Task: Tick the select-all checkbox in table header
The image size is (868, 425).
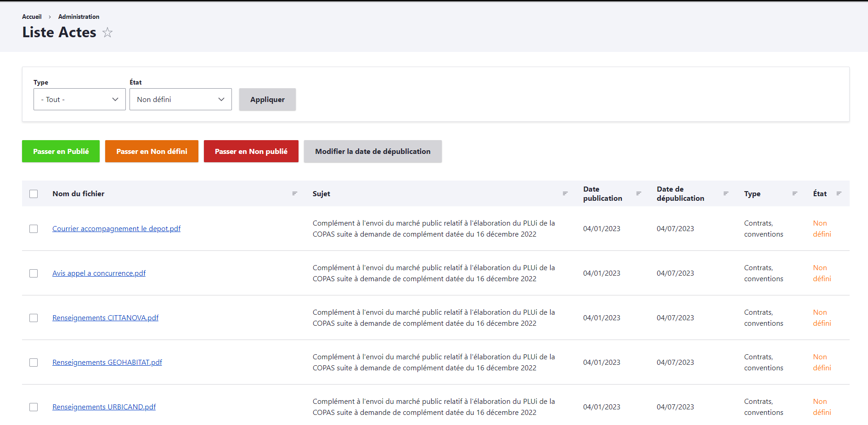Action: click(34, 194)
